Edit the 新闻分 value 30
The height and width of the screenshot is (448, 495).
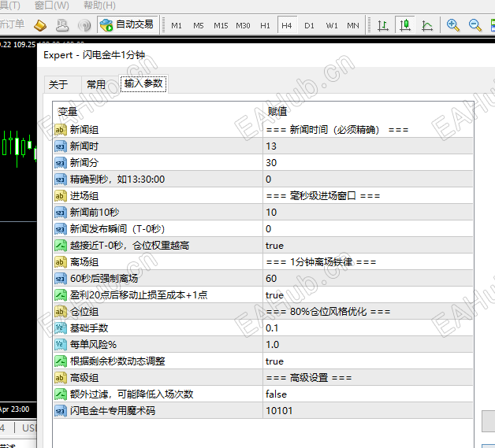[x=368, y=163]
